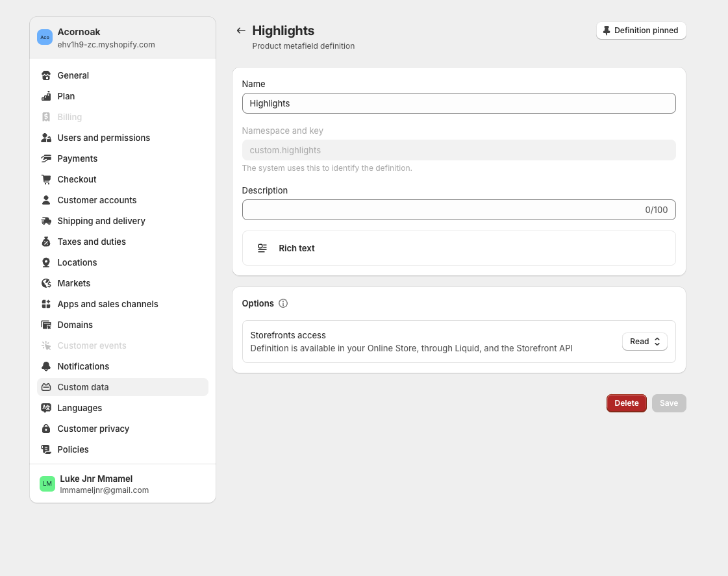Click the Save button
This screenshot has height=576, width=728.
[x=669, y=403]
